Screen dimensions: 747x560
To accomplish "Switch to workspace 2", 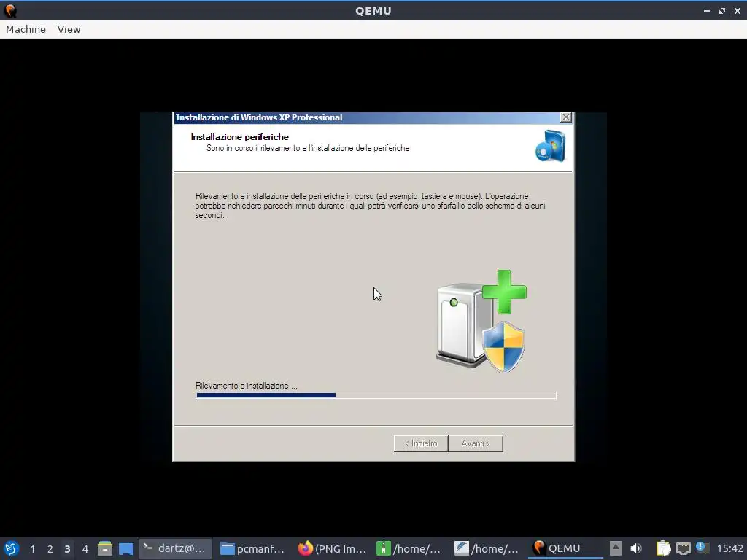I will (50, 549).
